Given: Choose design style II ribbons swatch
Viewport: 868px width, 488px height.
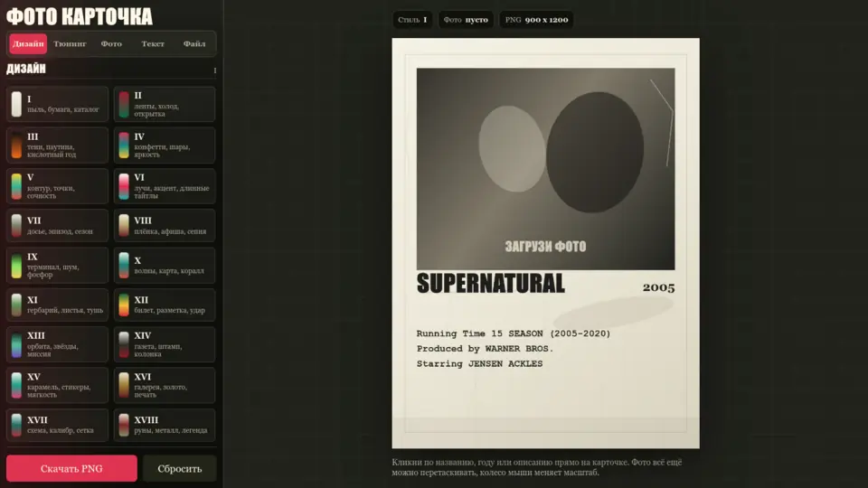Looking at the screenshot, I should (165, 104).
